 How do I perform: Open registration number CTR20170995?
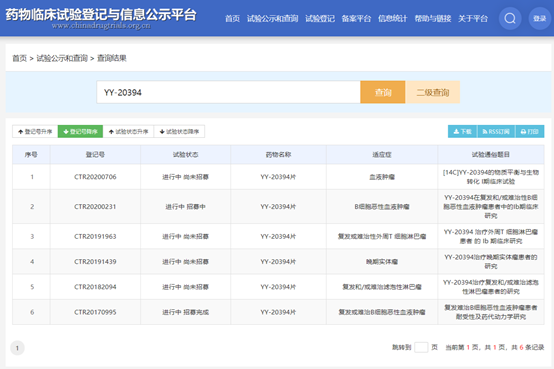click(95, 312)
